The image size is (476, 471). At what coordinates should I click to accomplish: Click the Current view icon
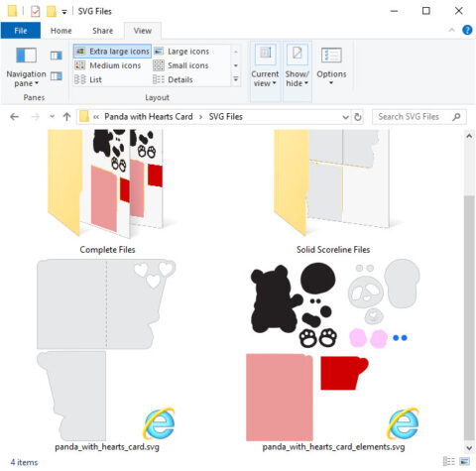click(265, 54)
